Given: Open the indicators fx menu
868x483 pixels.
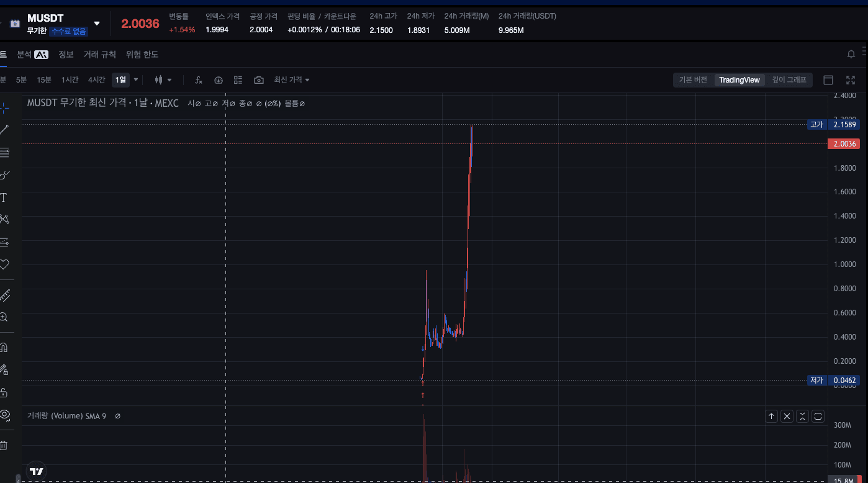Looking at the screenshot, I should (x=199, y=80).
